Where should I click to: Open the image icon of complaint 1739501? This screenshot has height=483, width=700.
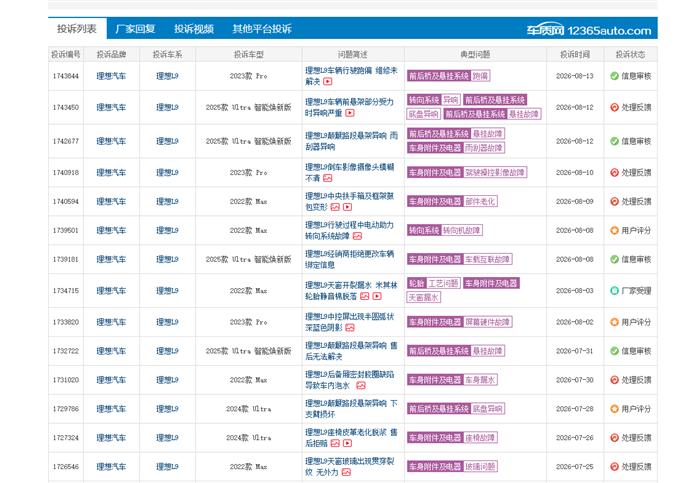(357, 236)
